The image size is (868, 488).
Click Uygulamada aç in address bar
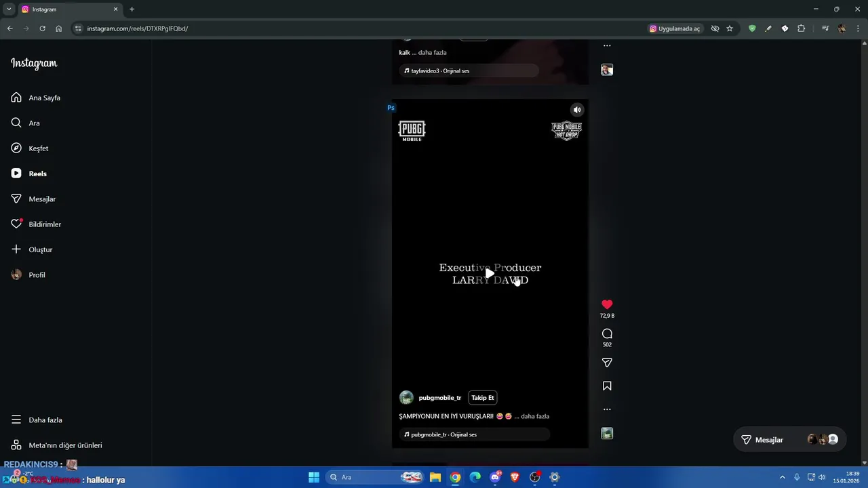(x=675, y=28)
